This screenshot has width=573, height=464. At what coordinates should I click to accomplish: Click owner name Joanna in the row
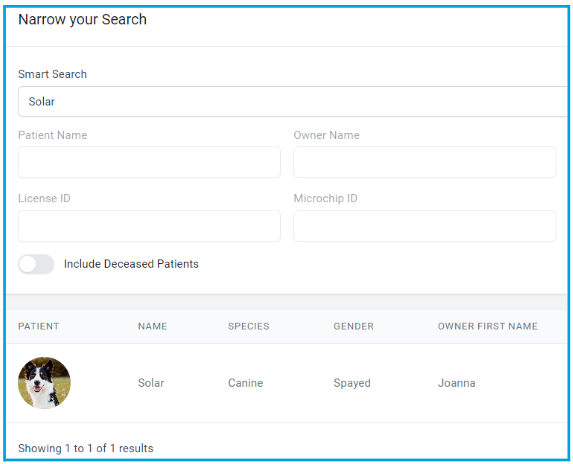click(456, 383)
